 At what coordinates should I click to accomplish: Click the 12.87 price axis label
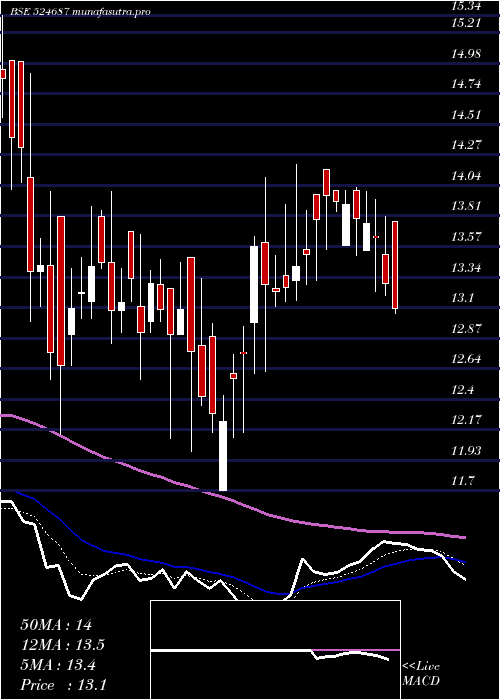[x=466, y=329]
